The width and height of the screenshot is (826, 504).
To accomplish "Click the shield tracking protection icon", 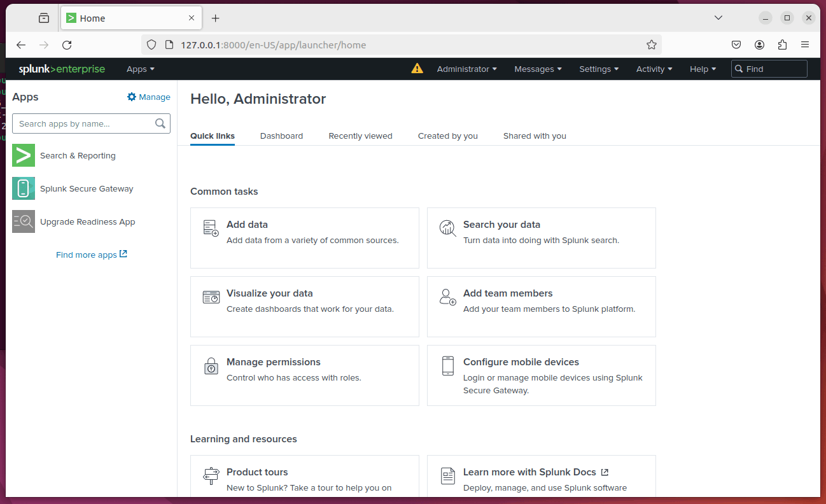I will pos(151,45).
